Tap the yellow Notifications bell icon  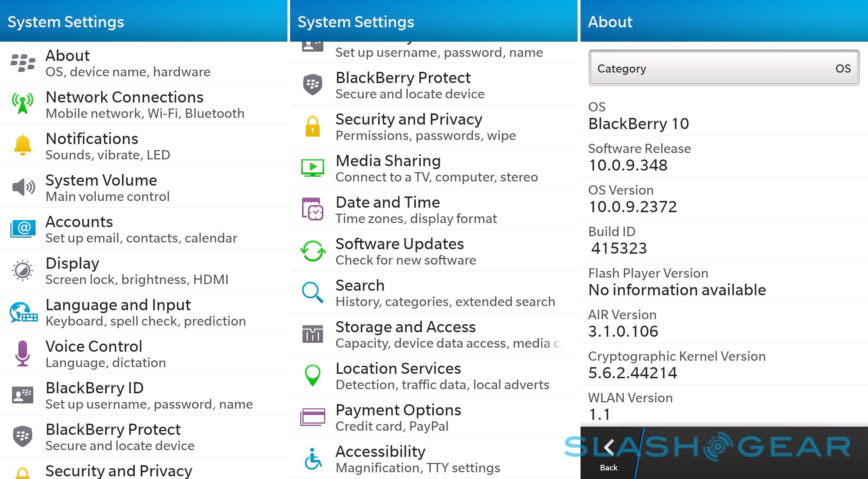[22, 145]
